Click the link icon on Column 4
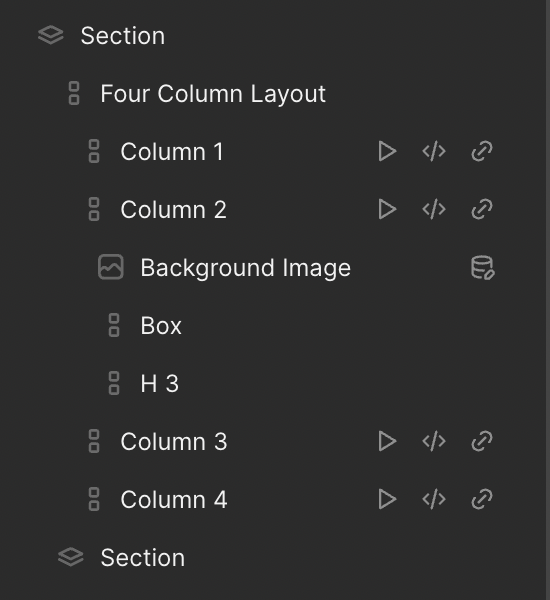 [482, 499]
